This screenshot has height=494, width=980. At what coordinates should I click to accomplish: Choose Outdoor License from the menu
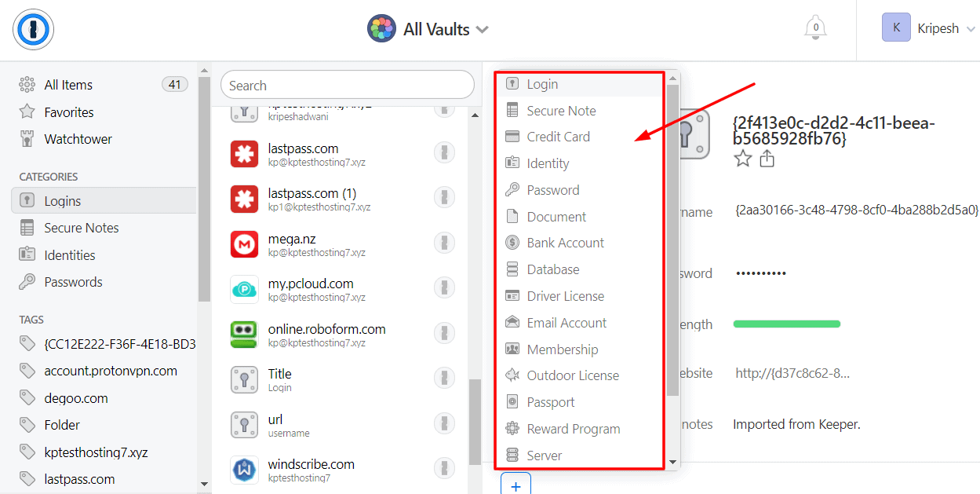581,375
